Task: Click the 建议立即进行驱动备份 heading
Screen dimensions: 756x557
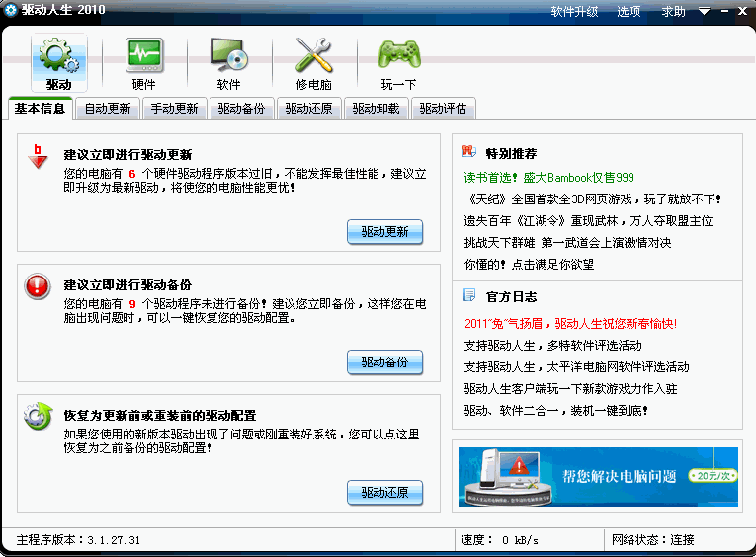Action: (127, 284)
